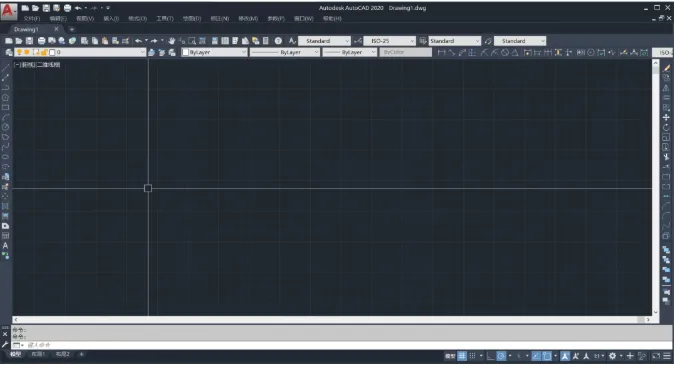Click the Angular dimension icon

click(x=515, y=52)
